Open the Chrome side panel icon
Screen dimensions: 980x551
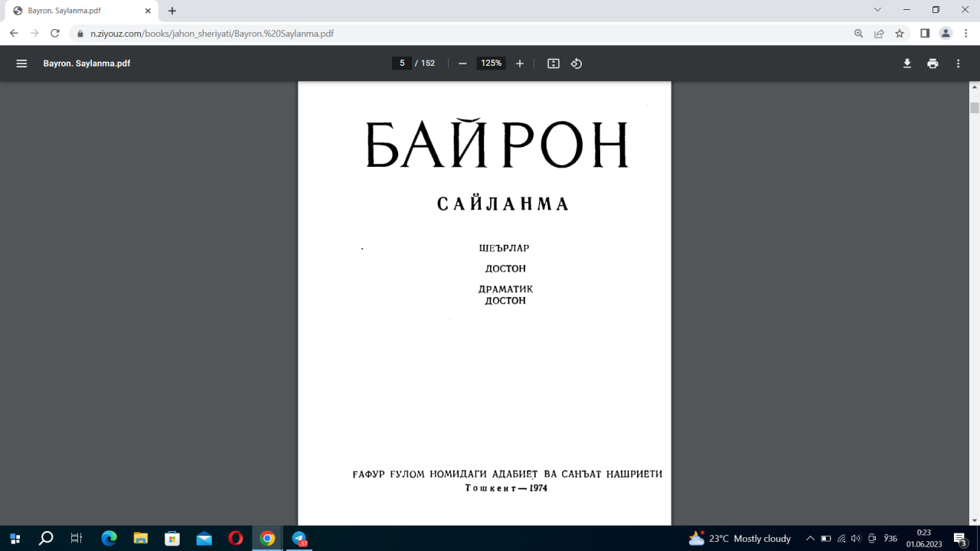pos(925,33)
